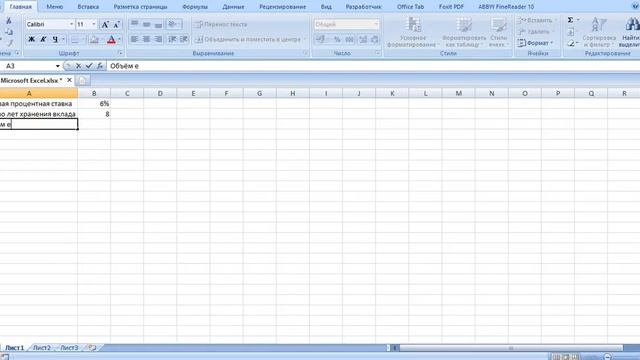This screenshot has height=360, width=640.
Task: Center cell text horizontally
Action: 147,39
